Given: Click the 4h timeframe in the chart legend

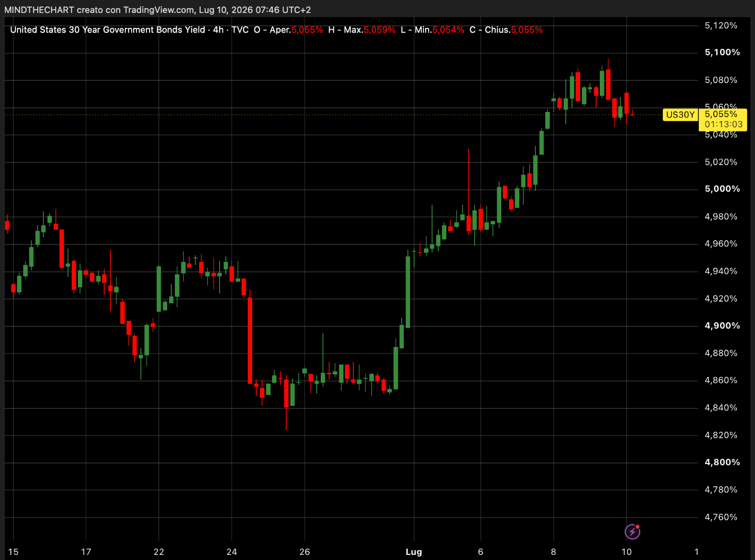Looking at the screenshot, I should [x=219, y=30].
